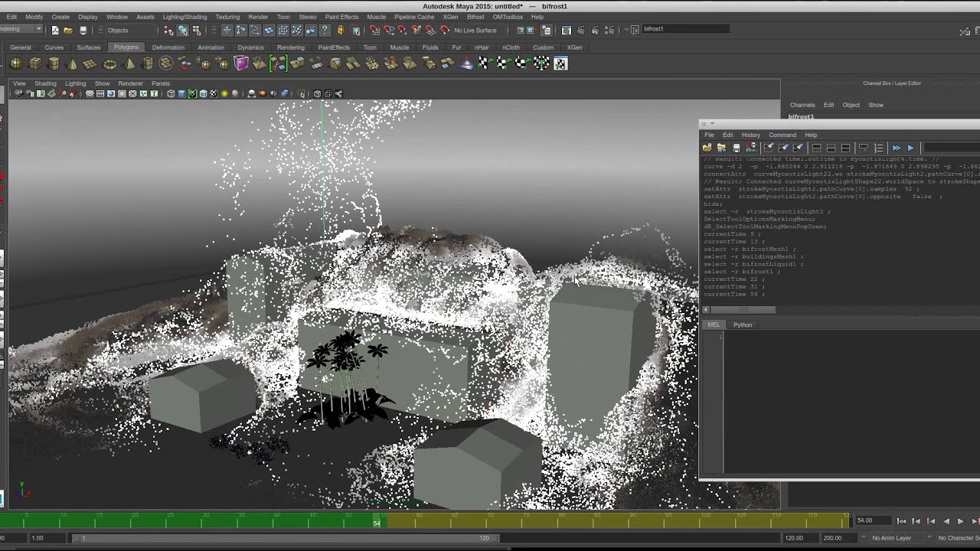Viewport: 980px width, 551px height.
Task: Open Script Editor History menu
Action: click(750, 135)
